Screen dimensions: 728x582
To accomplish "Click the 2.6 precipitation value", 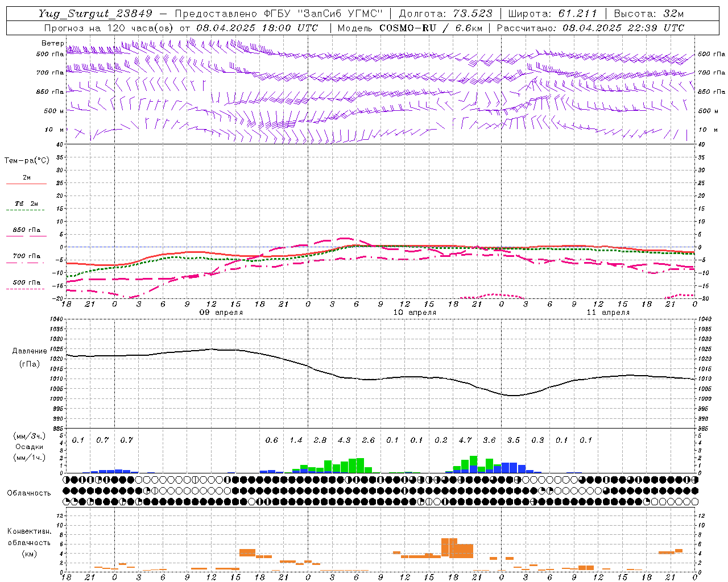I will click(x=369, y=440).
